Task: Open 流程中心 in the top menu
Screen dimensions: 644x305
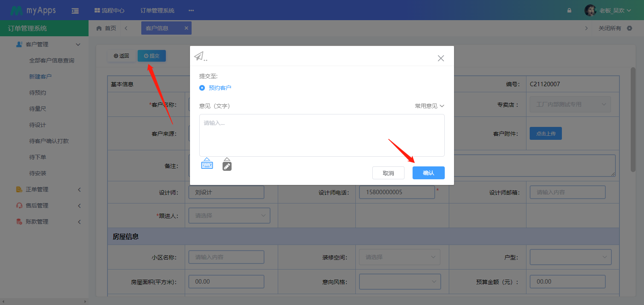Action: [109, 10]
